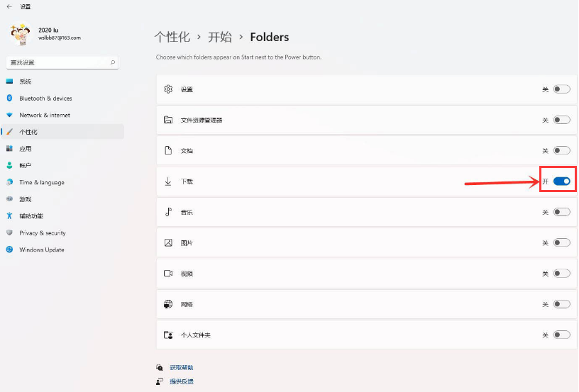Screen dimensions: 579x392
Task: Click the 个人文件夹 label text
Action: [x=195, y=335]
